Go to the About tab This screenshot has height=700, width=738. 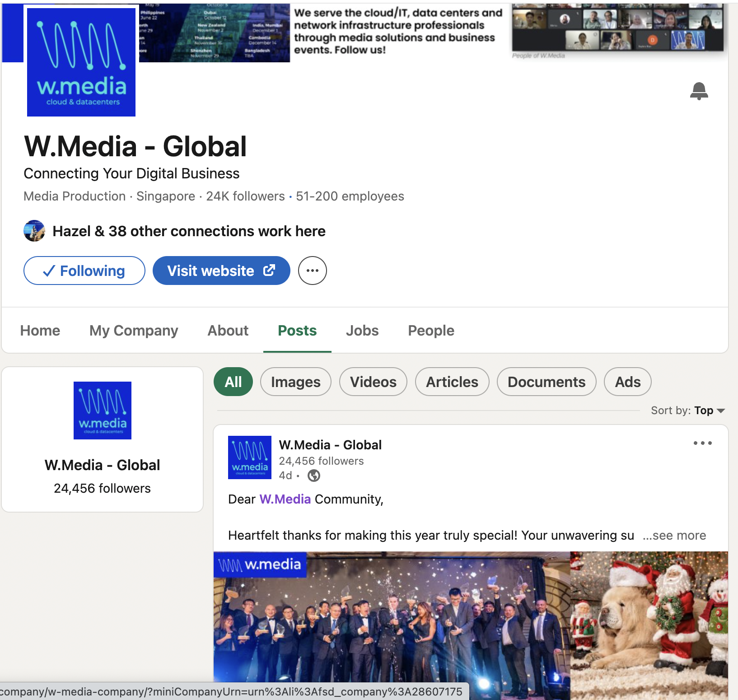(x=228, y=331)
